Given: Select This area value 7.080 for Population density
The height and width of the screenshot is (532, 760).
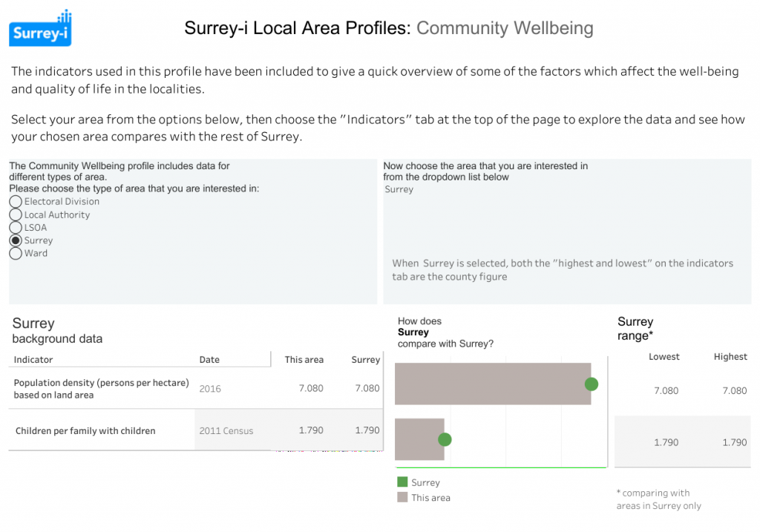Looking at the screenshot, I should 311,388.
